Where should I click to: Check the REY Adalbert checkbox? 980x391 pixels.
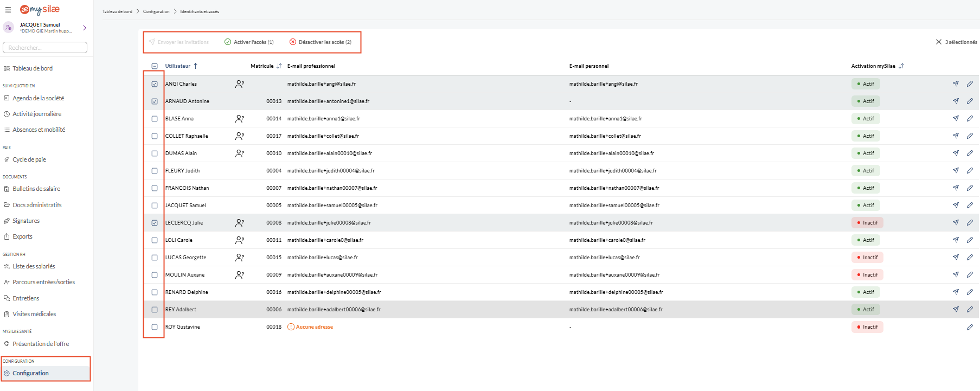[x=155, y=310]
